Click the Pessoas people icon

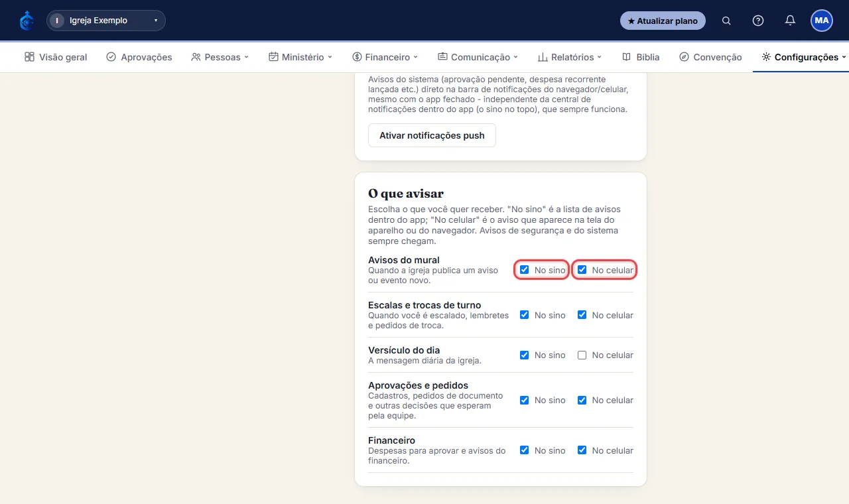coord(196,57)
